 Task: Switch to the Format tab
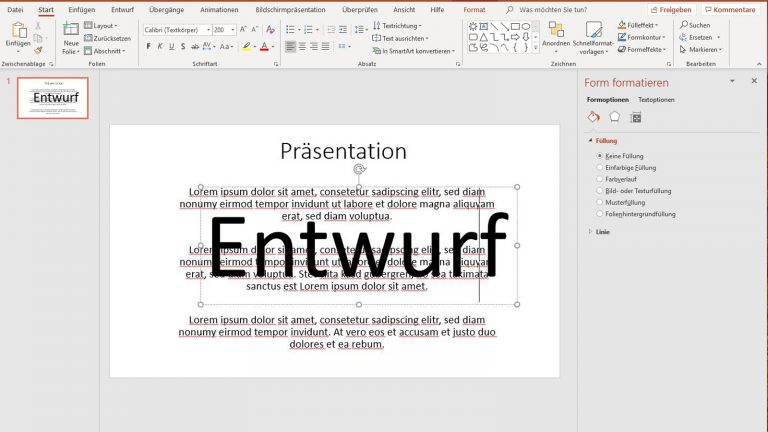pos(474,9)
